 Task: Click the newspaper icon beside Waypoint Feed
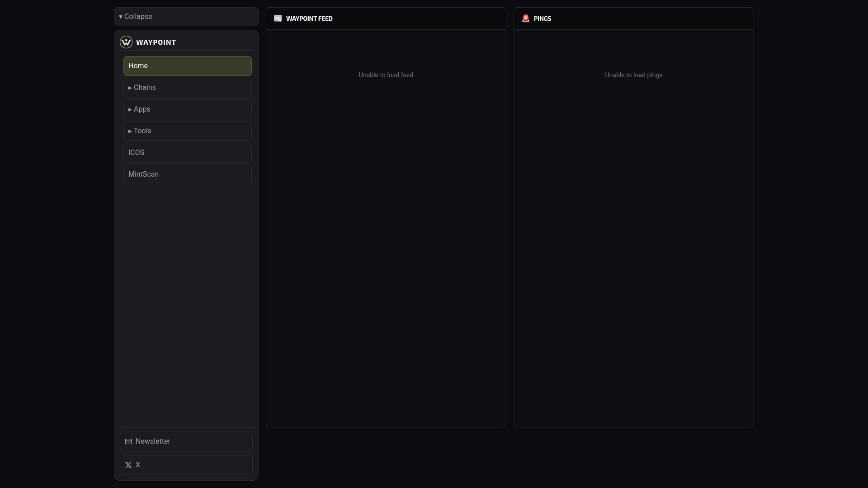(x=278, y=19)
